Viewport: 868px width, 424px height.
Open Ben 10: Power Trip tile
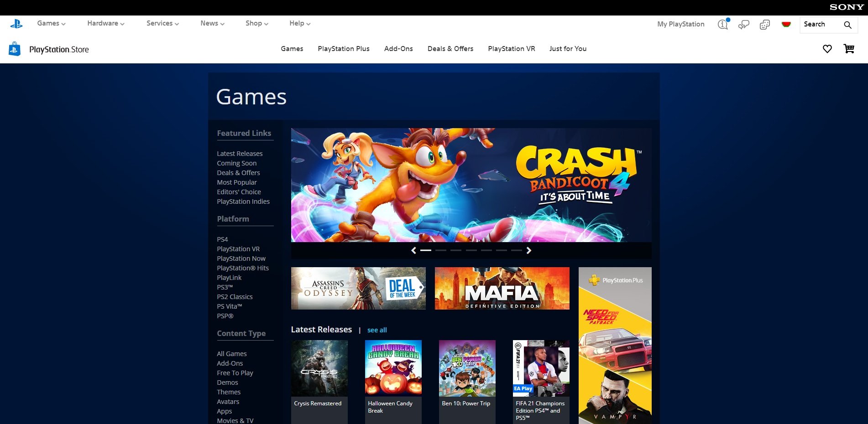tap(467, 382)
